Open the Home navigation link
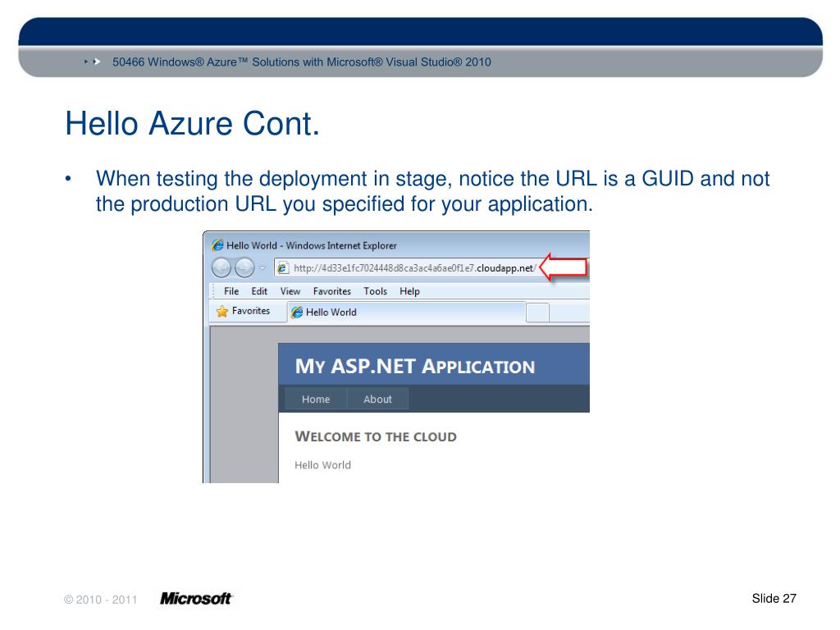Viewport: 840px width, 630px height. coord(316,399)
